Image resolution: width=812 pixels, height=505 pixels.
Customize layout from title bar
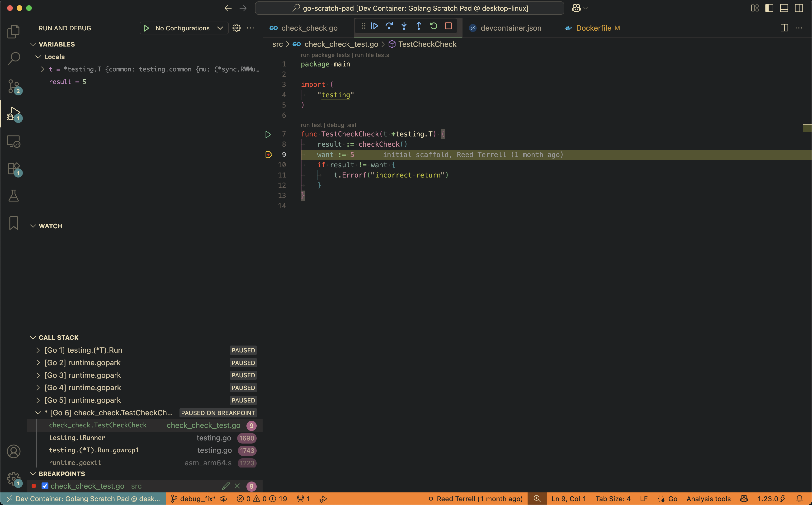tap(755, 8)
